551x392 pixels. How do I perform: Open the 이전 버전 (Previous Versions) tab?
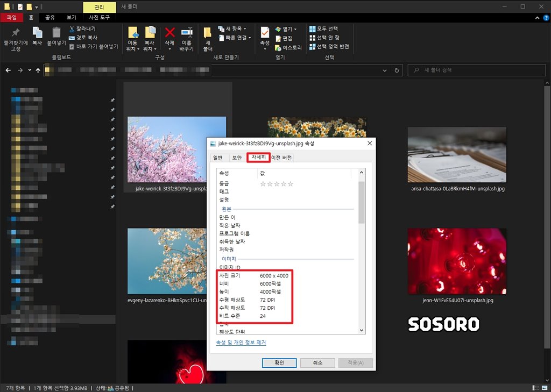[281, 158]
